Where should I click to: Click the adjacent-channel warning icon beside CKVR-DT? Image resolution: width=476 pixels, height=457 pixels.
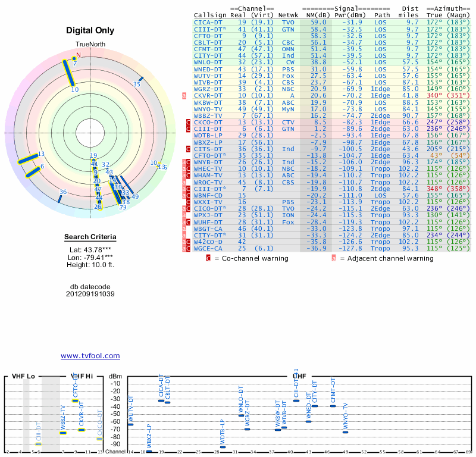tap(184, 95)
